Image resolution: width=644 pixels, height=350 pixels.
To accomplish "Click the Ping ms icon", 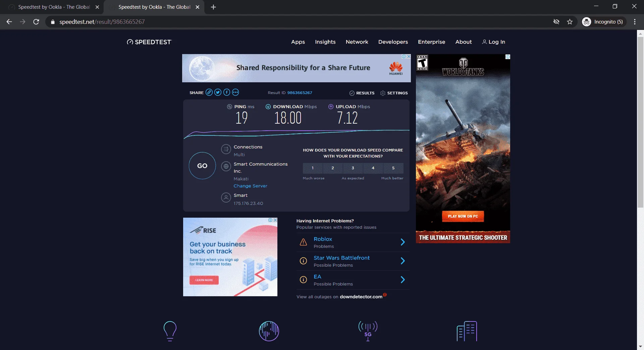I will (229, 106).
